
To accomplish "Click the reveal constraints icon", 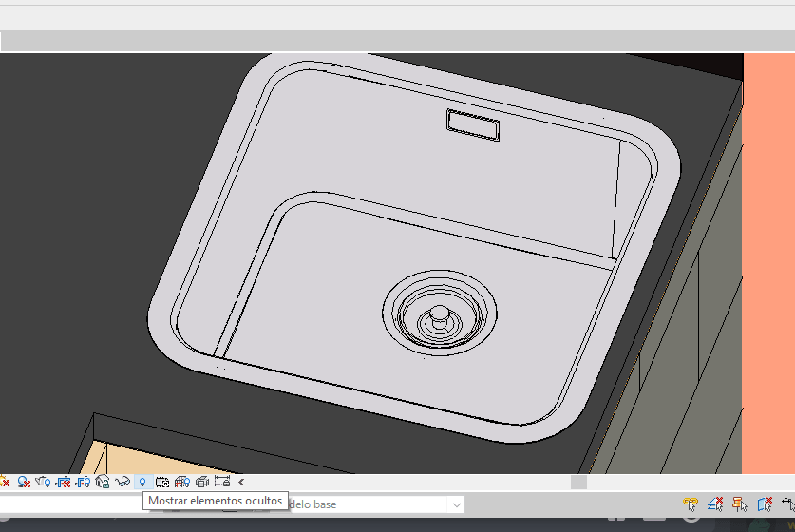I will (222, 483).
